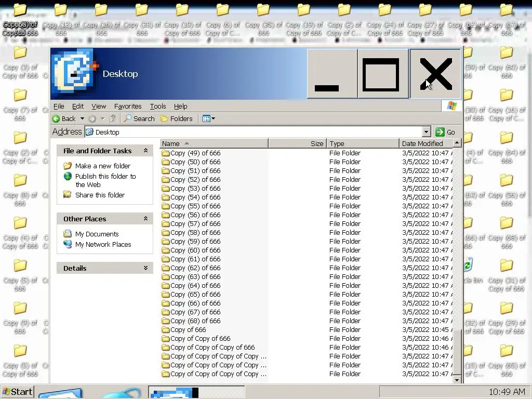Viewport: 532px width, 399px height.
Task: Open the Views dropdown button
Action: point(209,119)
